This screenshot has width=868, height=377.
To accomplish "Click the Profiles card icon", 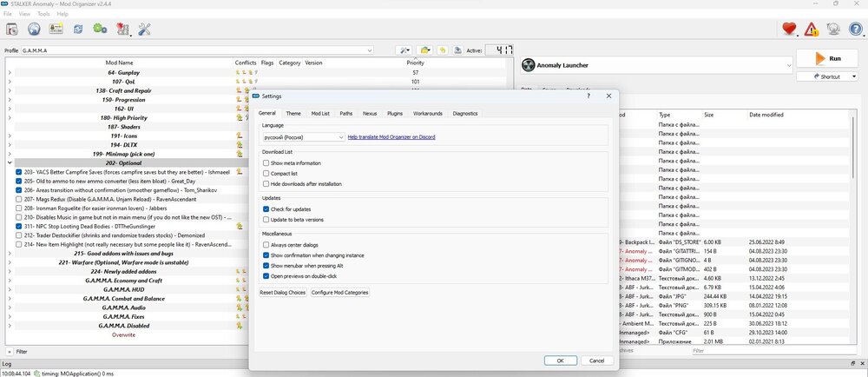I will [56, 30].
